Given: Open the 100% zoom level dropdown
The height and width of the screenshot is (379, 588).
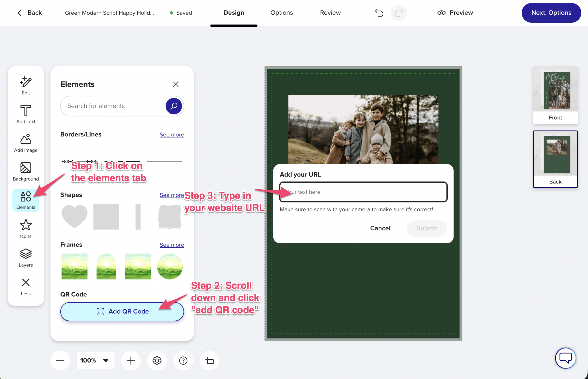Looking at the screenshot, I should (x=95, y=361).
